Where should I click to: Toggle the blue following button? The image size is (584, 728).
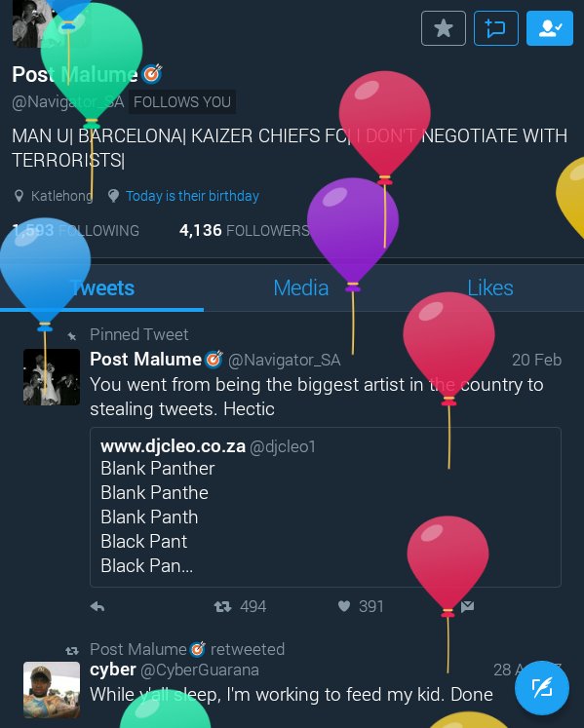[550, 28]
